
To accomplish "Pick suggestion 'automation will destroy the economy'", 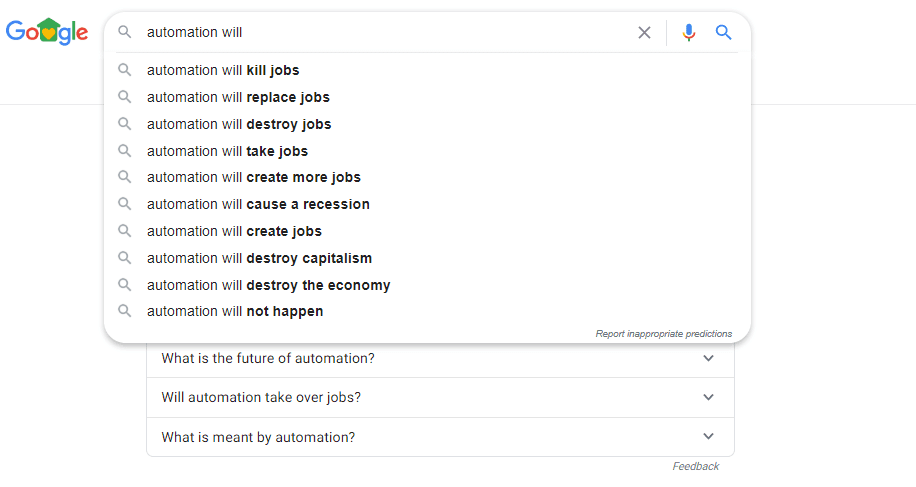I will click(268, 285).
